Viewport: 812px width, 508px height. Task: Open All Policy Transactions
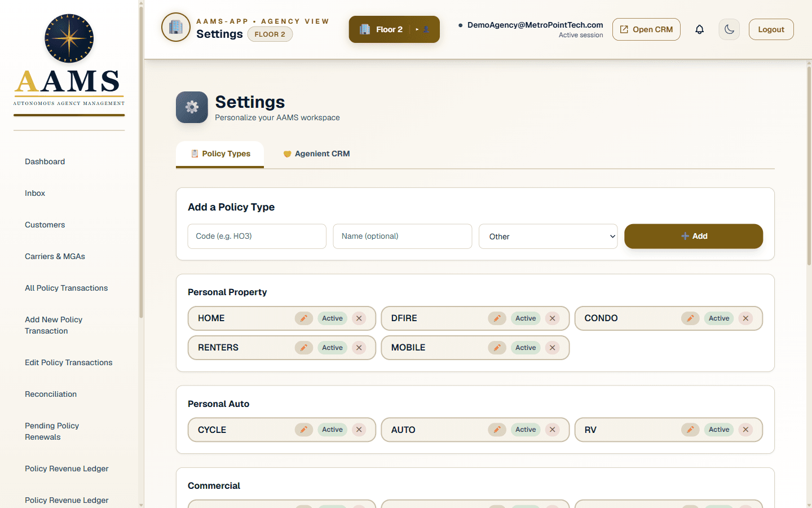[x=66, y=288]
